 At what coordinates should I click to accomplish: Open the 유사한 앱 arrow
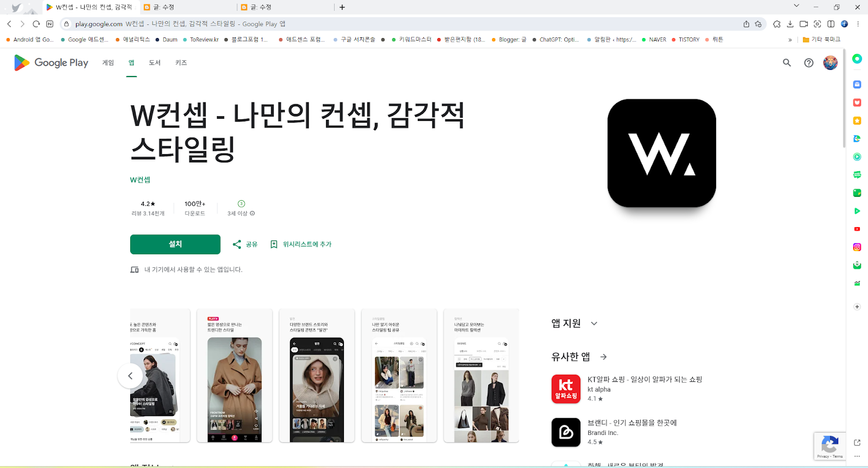(x=603, y=357)
